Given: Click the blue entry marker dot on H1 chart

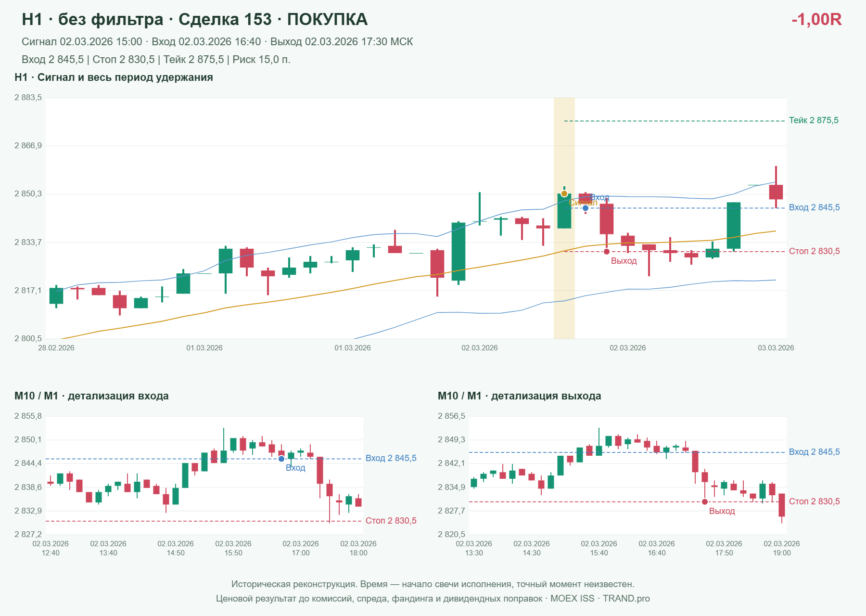Looking at the screenshot, I should (585, 208).
